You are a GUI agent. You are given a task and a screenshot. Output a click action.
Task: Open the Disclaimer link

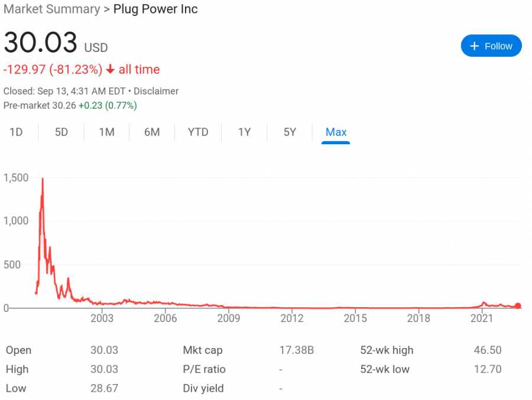[156, 92]
